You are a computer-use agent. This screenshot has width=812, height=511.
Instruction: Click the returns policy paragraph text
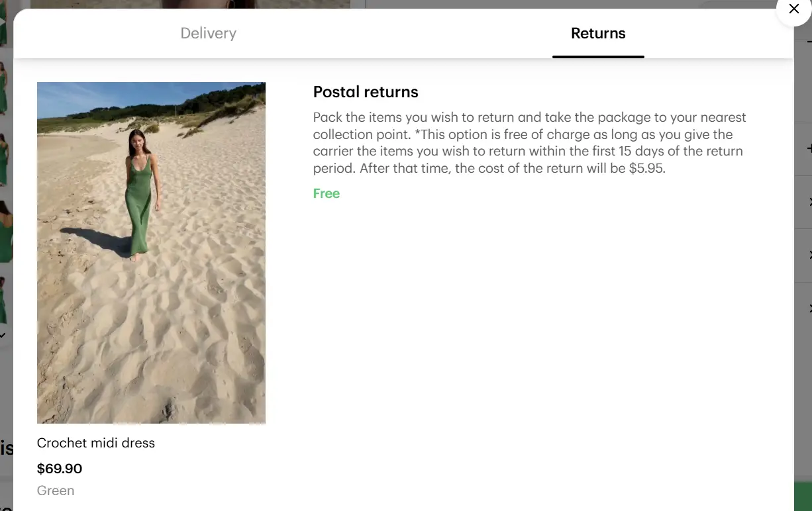[529, 142]
